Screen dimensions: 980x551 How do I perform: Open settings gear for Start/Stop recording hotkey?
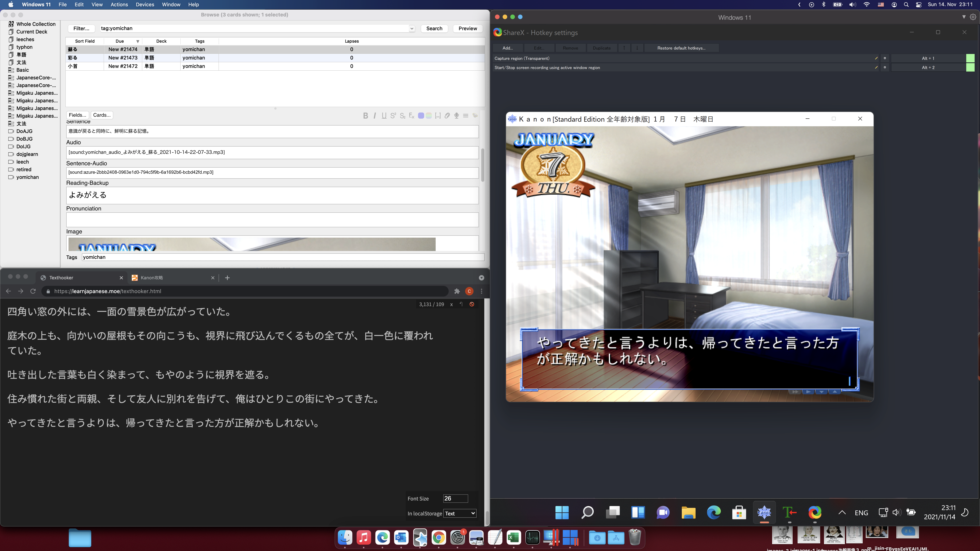point(885,67)
